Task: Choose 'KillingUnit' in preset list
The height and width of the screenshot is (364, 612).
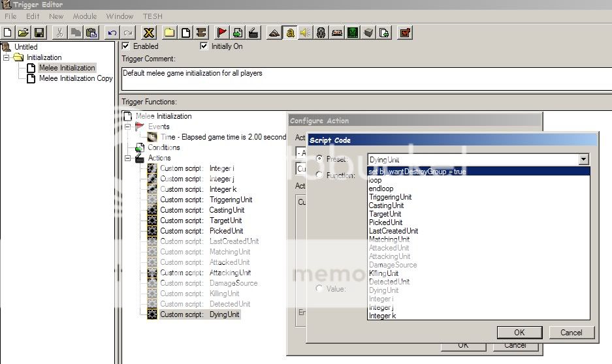Action: coord(479,273)
